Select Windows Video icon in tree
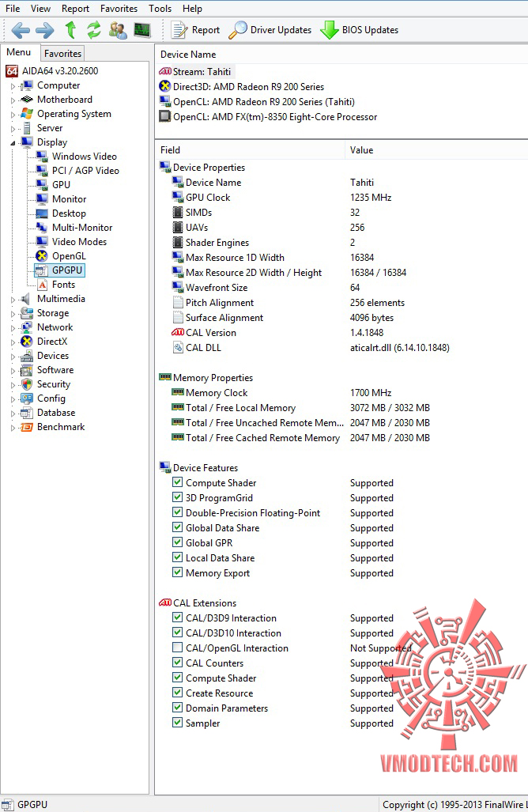 point(42,157)
